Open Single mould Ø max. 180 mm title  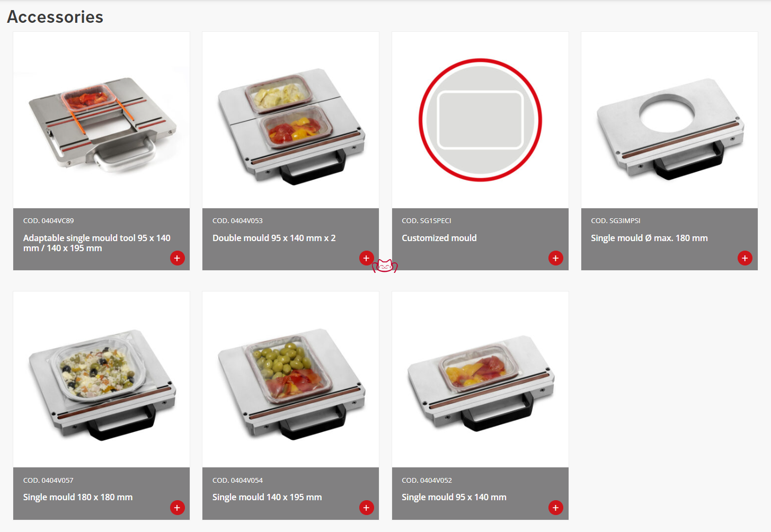[649, 238]
